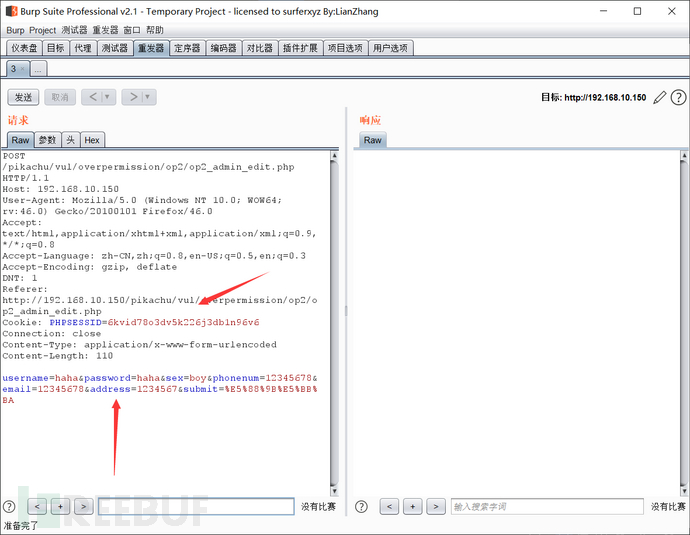Open the 项目选项 project options tab

coord(345,48)
